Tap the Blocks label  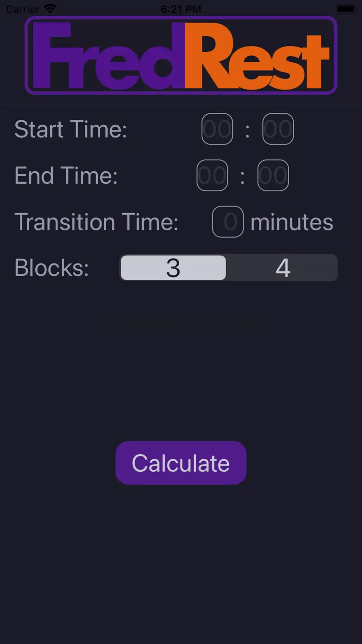pyautogui.click(x=52, y=268)
